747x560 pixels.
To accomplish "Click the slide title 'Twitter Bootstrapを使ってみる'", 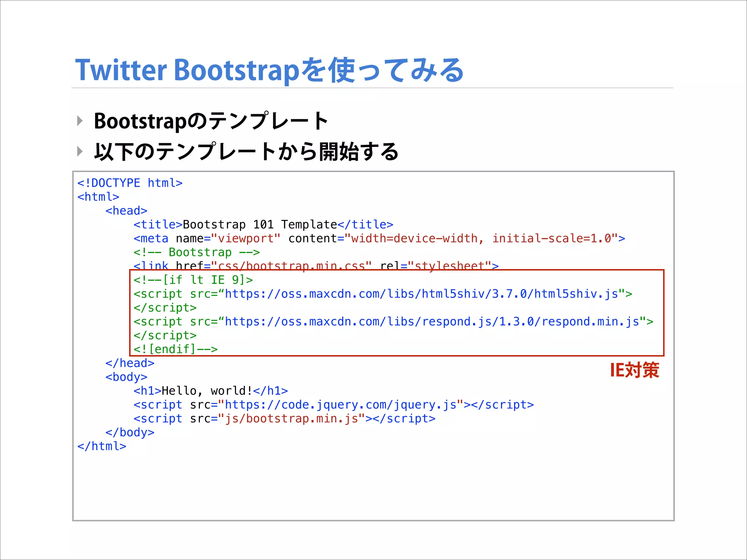I will (x=269, y=70).
